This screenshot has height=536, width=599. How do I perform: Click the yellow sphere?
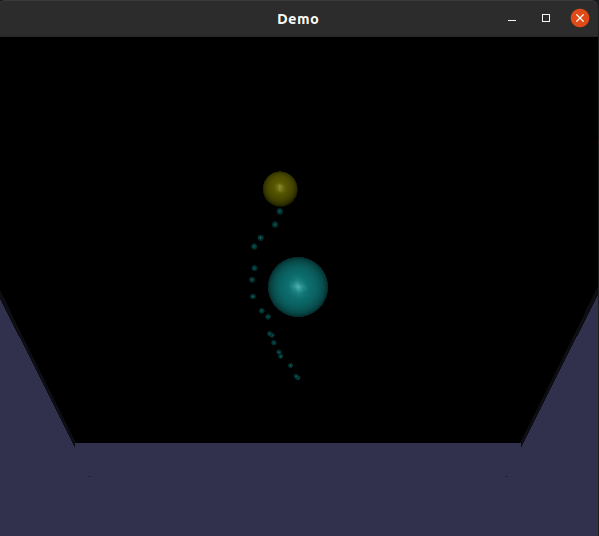tap(280, 189)
